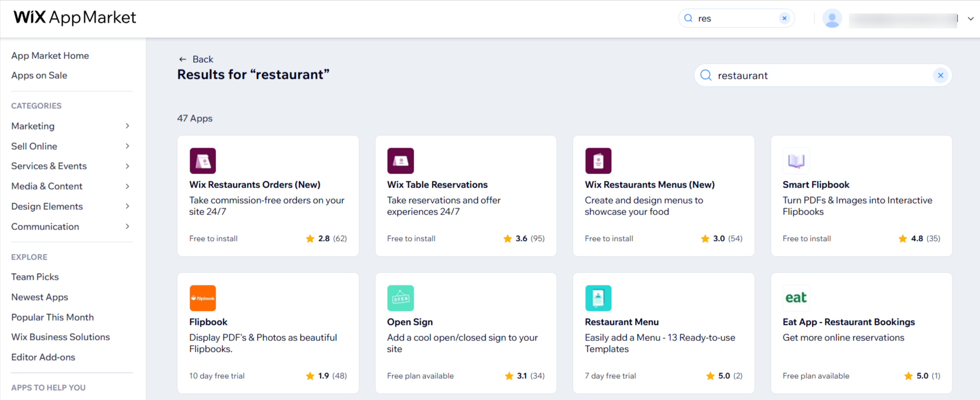Expand the Services & Events chevron

coord(127,166)
